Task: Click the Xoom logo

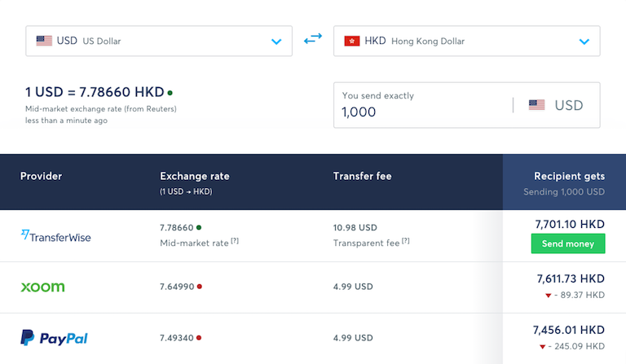Action: (42, 287)
